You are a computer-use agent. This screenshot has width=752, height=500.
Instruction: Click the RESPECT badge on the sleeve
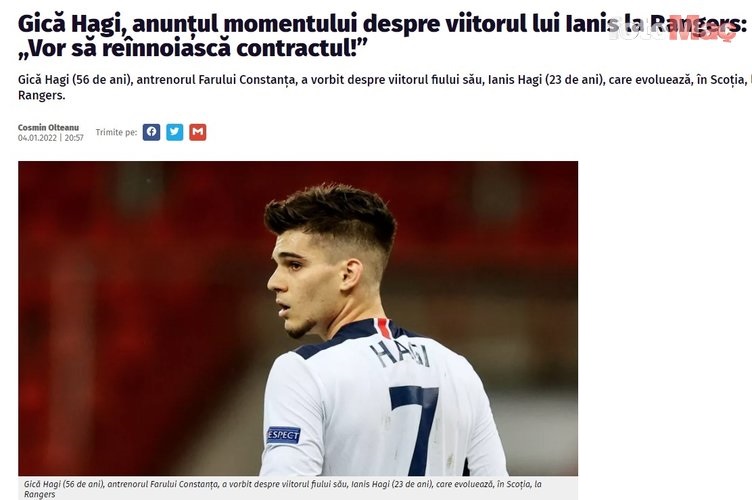click(283, 435)
